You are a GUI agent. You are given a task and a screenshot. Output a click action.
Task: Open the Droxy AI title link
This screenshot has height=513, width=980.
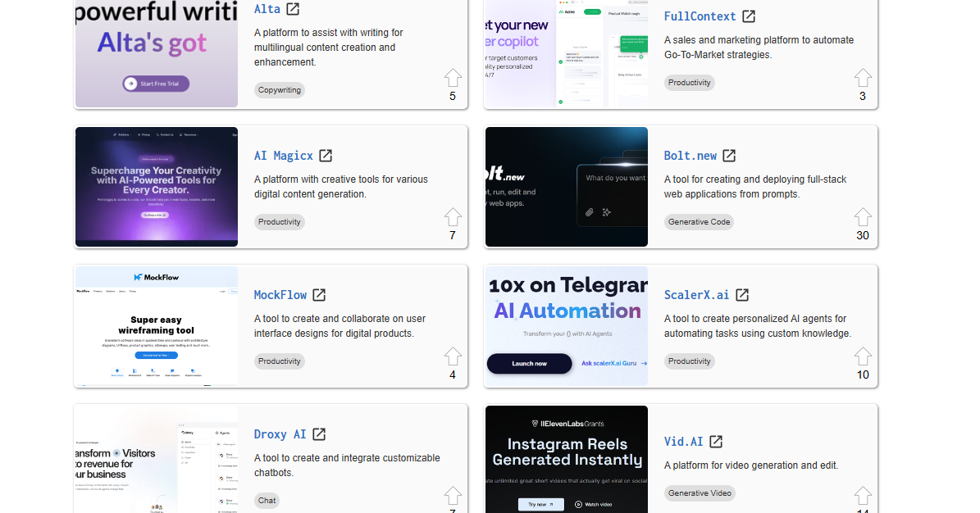(280, 434)
